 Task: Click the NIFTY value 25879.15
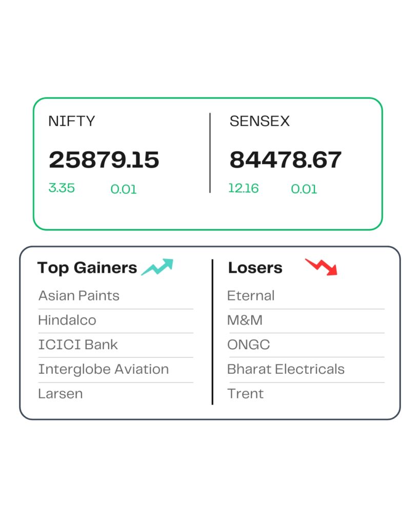point(104,160)
